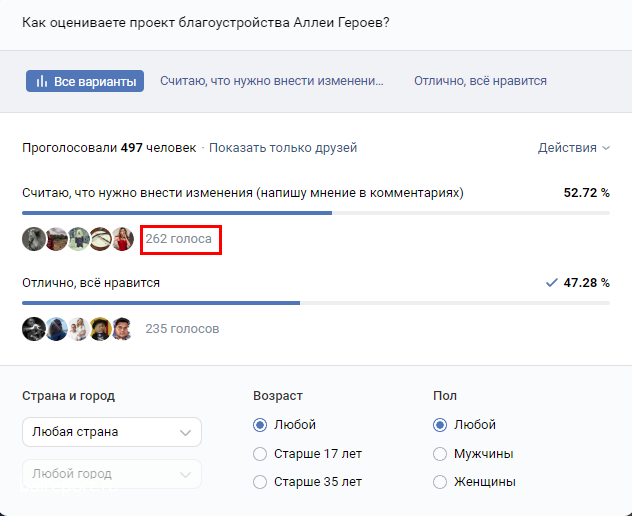The height and width of the screenshot is (516, 632).
Task: Open the Любой город dropdown
Action: click(x=112, y=474)
